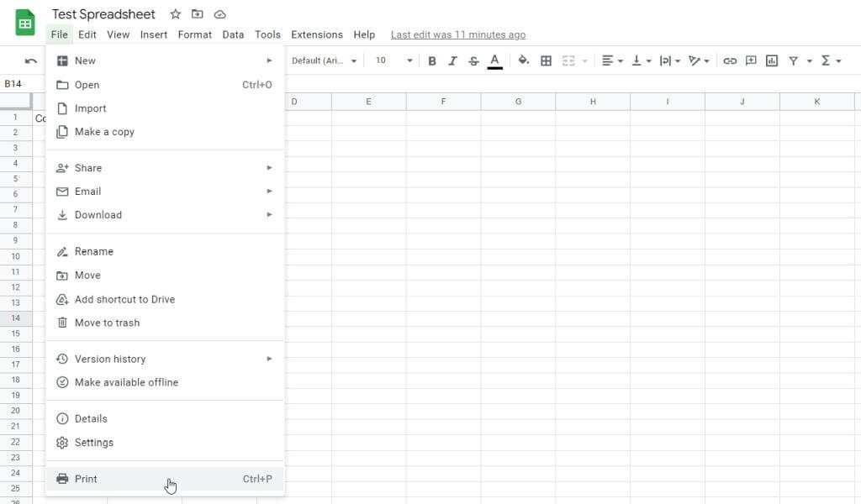Expand the filter views dropdown arrow
Viewport: 861px width, 504px height.
click(x=810, y=60)
